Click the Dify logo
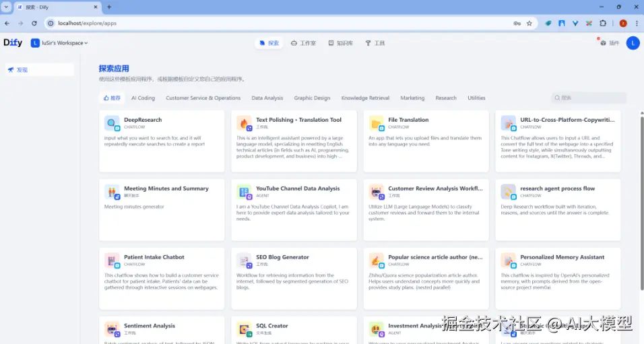 click(13, 42)
